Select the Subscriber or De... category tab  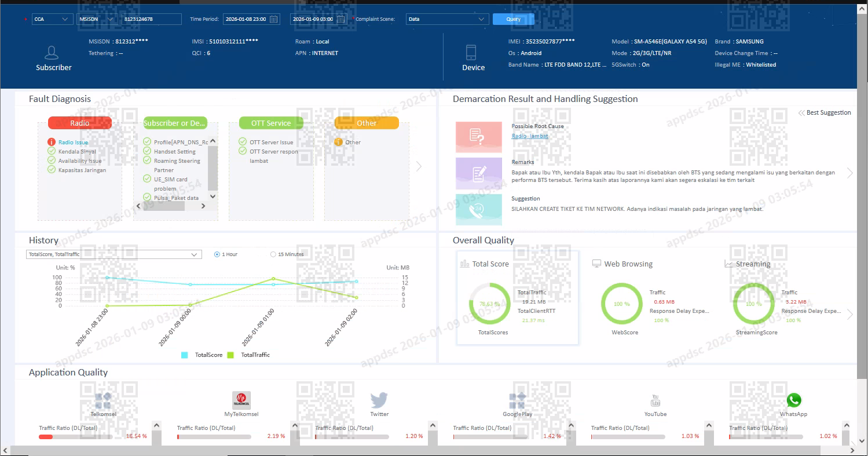175,123
